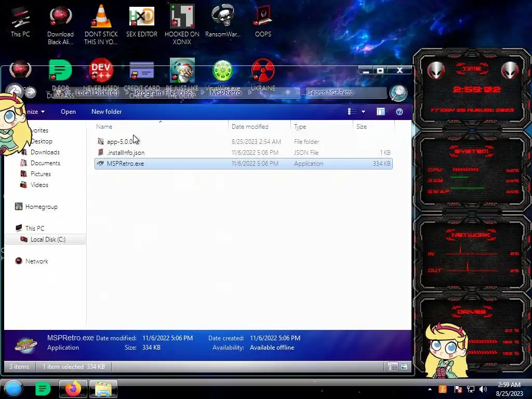Click MSPRetro.exe application icon in list

click(x=100, y=163)
